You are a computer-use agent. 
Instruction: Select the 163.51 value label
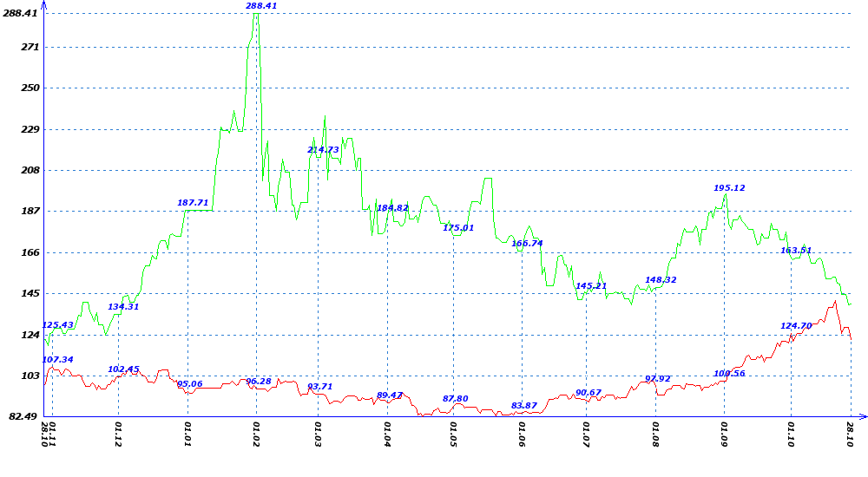pos(796,251)
